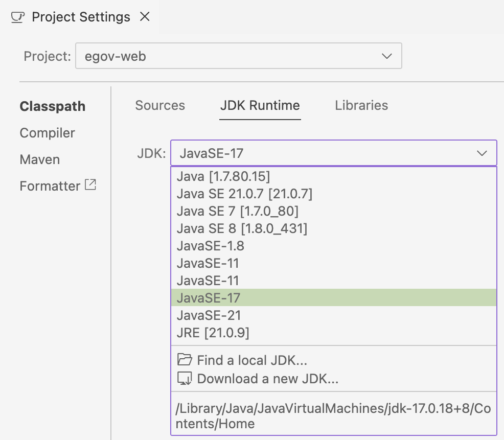Switch to the Sources tab
Screen dimensions: 504x440
point(160,105)
